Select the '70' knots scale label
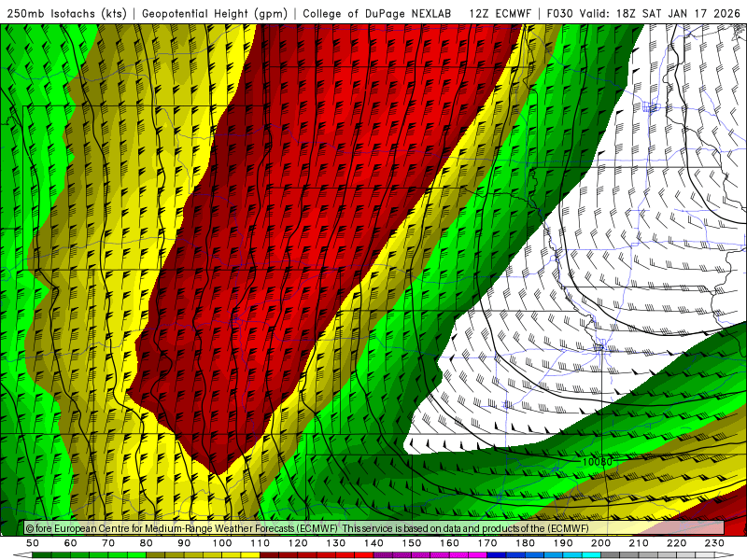Image resolution: width=747 pixels, height=560 pixels. 108,543
